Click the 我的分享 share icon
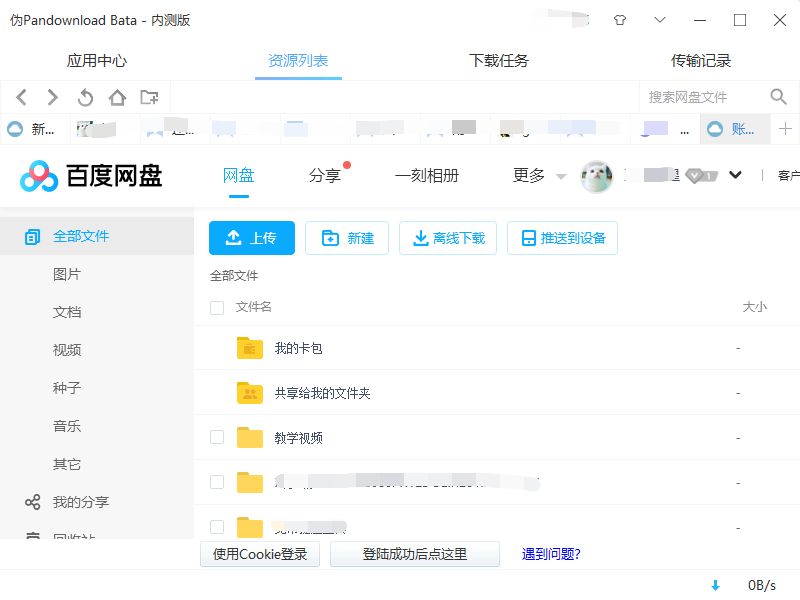The height and width of the screenshot is (600, 800). tap(33, 502)
